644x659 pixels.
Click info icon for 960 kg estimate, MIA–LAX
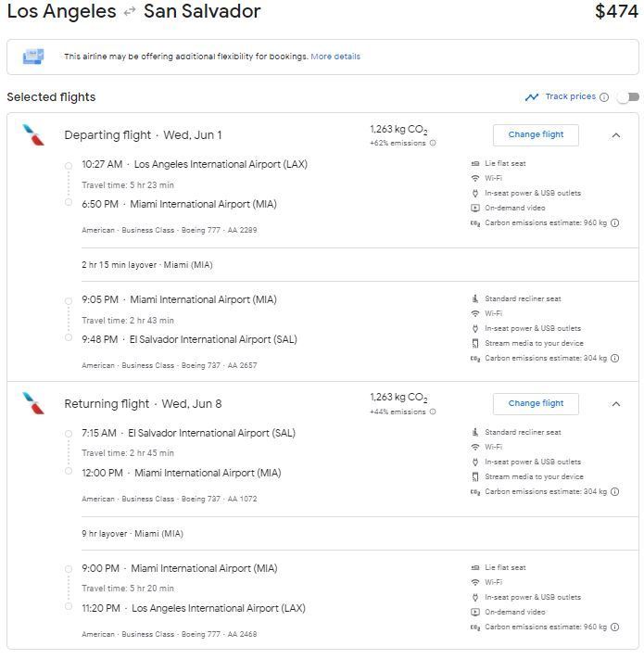point(615,627)
